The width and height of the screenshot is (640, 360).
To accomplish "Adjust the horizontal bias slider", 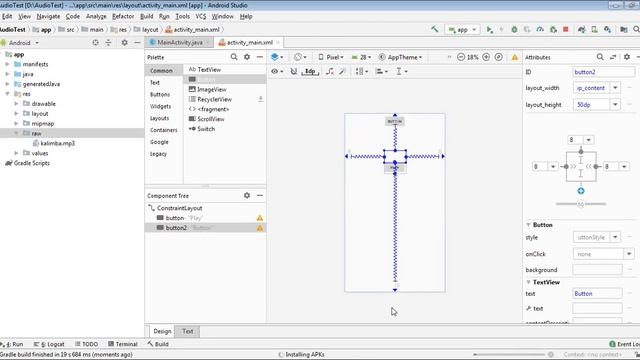I will tap(581, 204).
